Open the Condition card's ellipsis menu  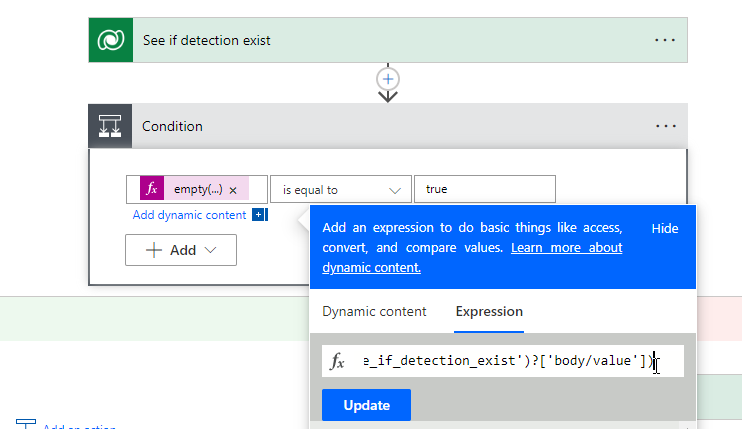coord(666,126)
